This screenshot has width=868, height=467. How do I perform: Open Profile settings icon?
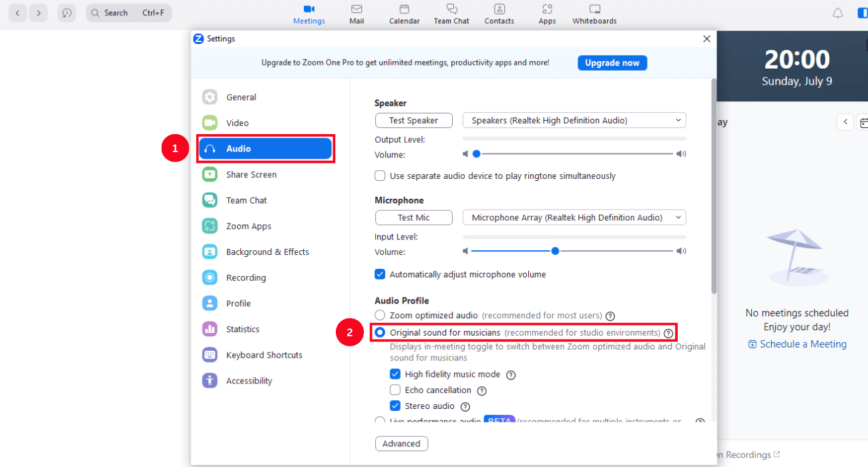pyautogui.click(x=210, y=304)
